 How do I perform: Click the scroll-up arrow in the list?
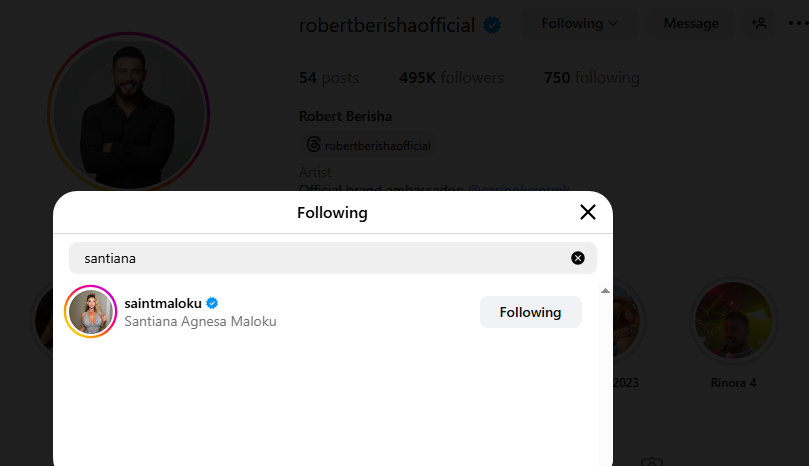tap(605, 291)
